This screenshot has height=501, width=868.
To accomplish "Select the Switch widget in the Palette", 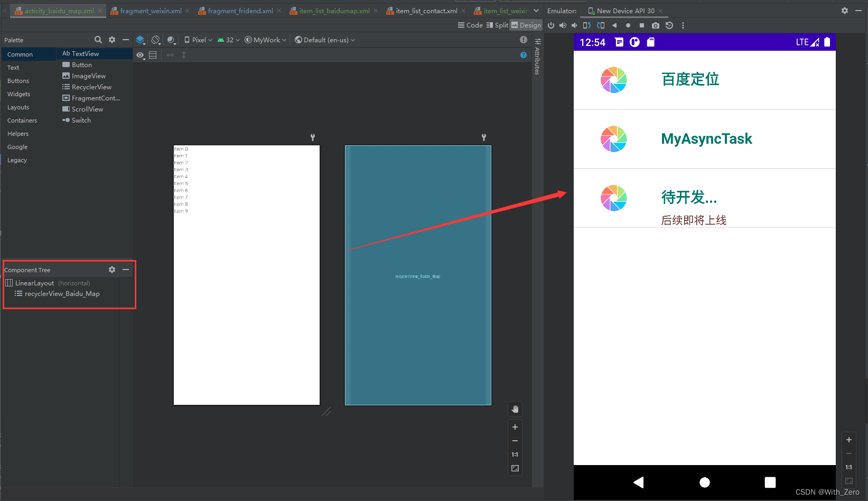I will coord(80,120).
